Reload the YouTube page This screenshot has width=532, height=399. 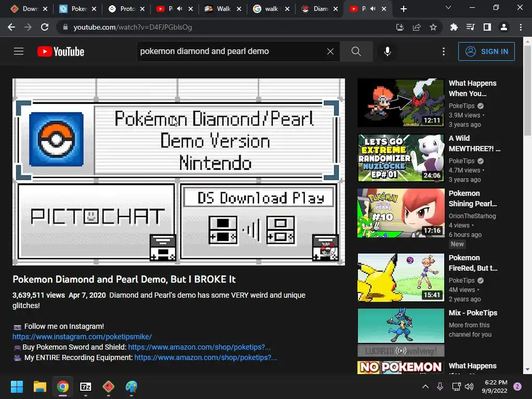[x=45, y=27]
